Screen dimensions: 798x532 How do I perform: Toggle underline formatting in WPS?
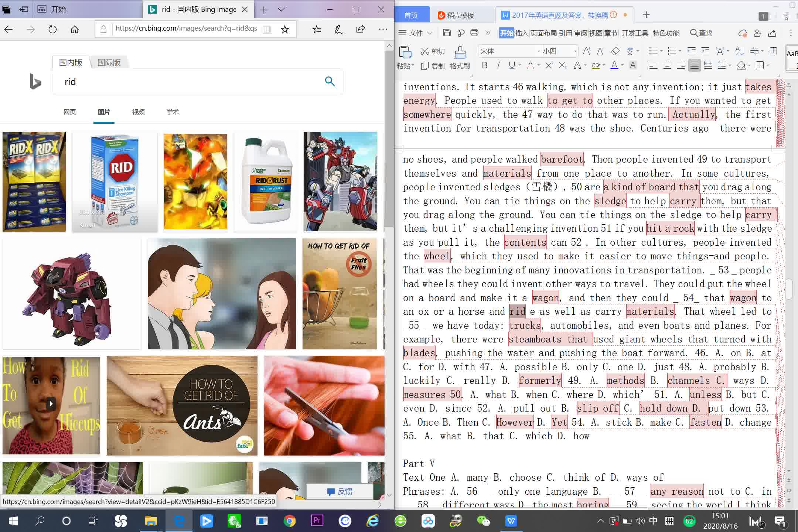click(512, 65)
